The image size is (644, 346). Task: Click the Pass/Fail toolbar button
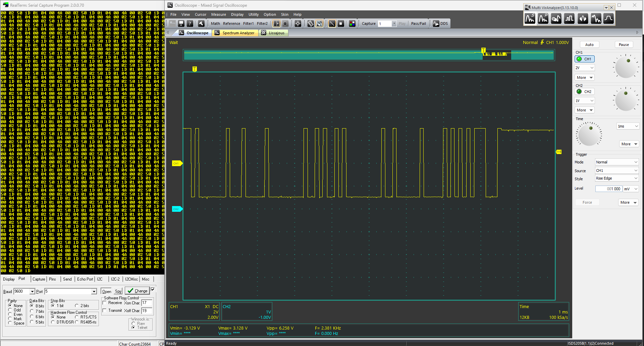[x=418, y=23]
